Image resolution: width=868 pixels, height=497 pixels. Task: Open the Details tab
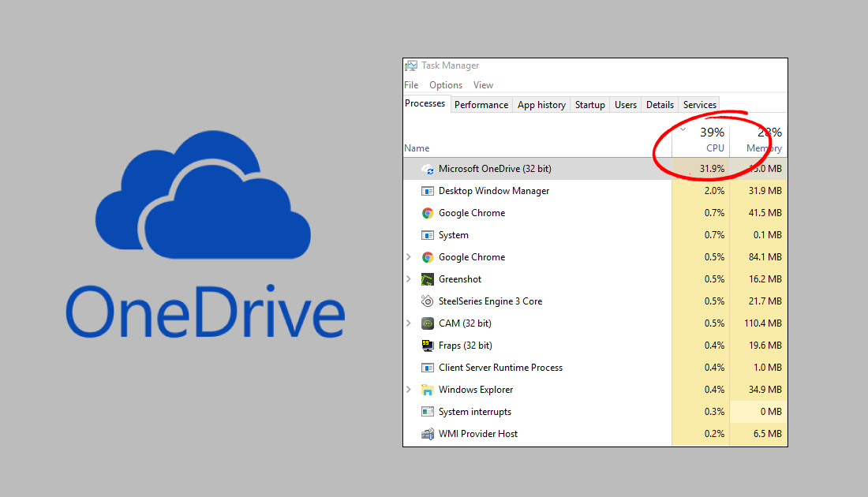pyautogui.click(x=660, y=105)
